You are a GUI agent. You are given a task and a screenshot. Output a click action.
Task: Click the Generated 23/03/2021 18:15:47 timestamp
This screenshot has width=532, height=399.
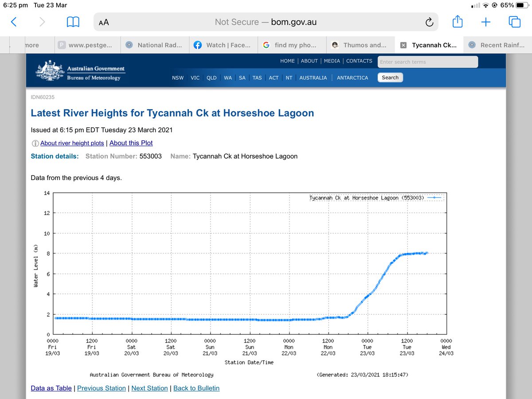(x=362, y=375)
